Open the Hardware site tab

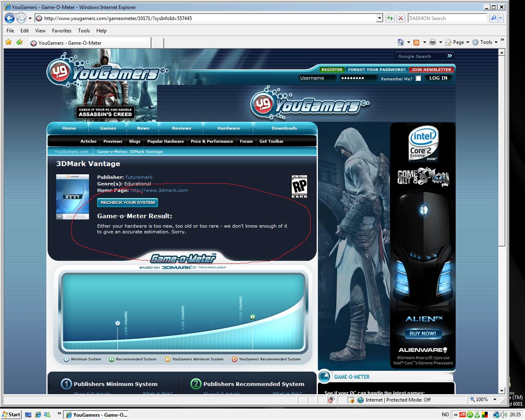pos(228,128)
